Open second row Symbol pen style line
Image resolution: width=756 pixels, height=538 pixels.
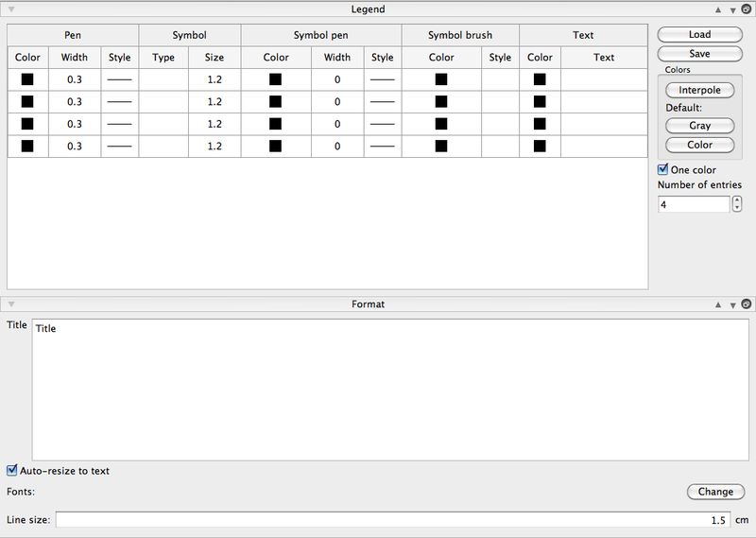tap(382, 102)
